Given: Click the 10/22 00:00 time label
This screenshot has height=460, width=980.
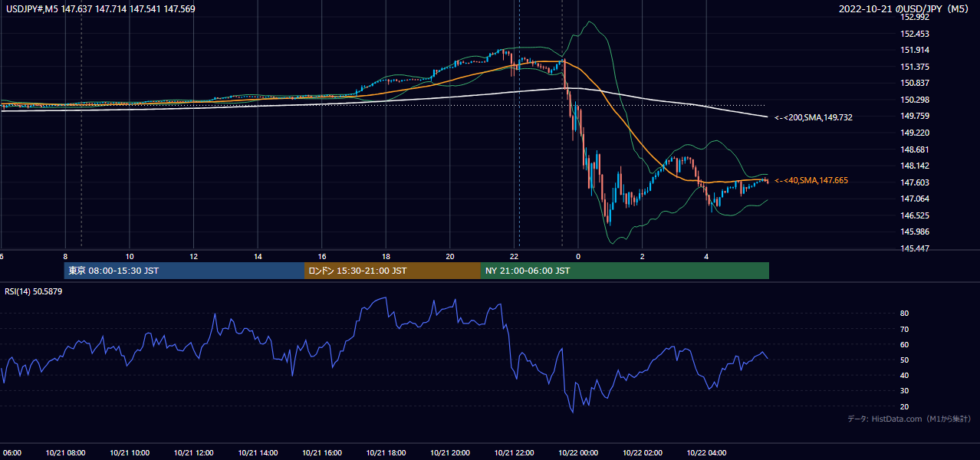Looking at the screenshot, I should click(x=578, y=453).
